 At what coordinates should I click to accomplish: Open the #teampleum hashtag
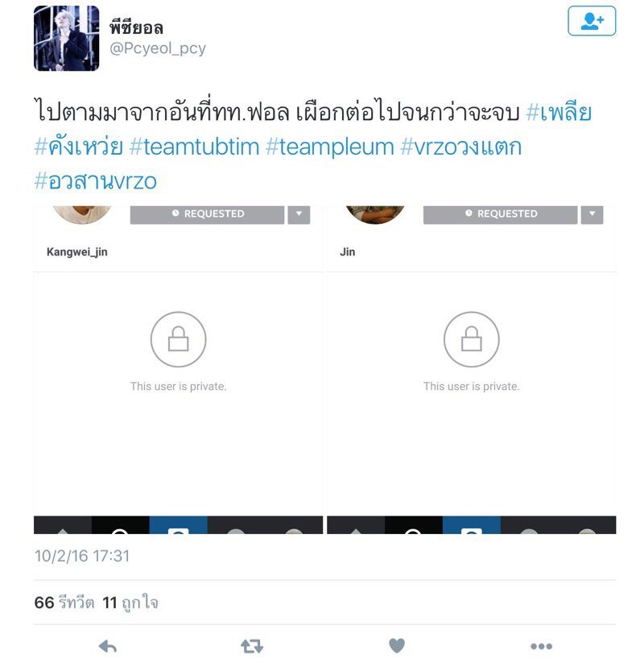point(330,147)
